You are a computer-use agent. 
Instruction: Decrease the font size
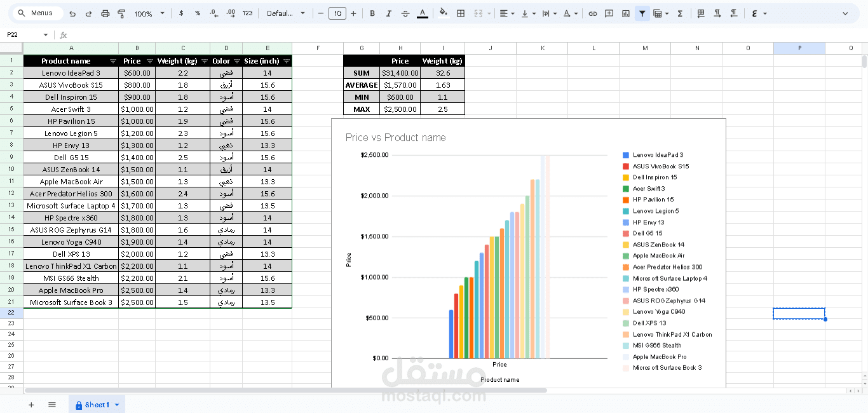321,13
